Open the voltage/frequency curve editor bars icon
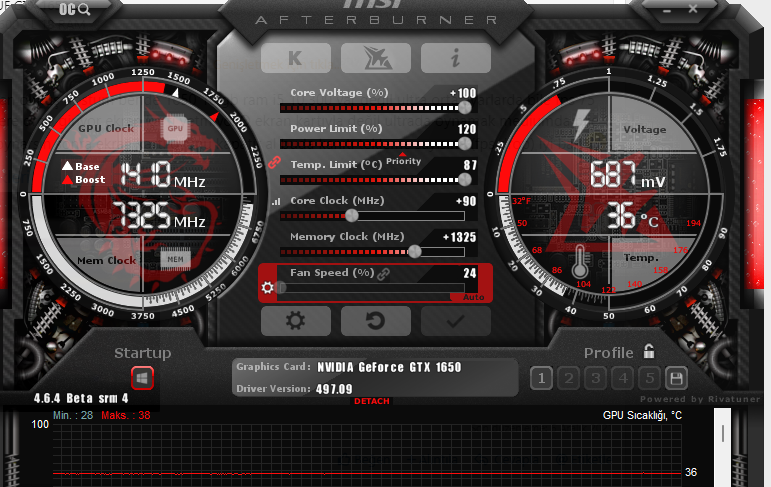This screenshot has height=487, width=771. point(276,201)
